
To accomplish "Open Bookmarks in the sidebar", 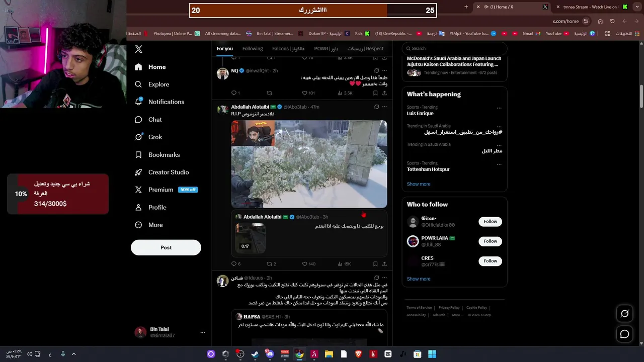I will [157, 155].
